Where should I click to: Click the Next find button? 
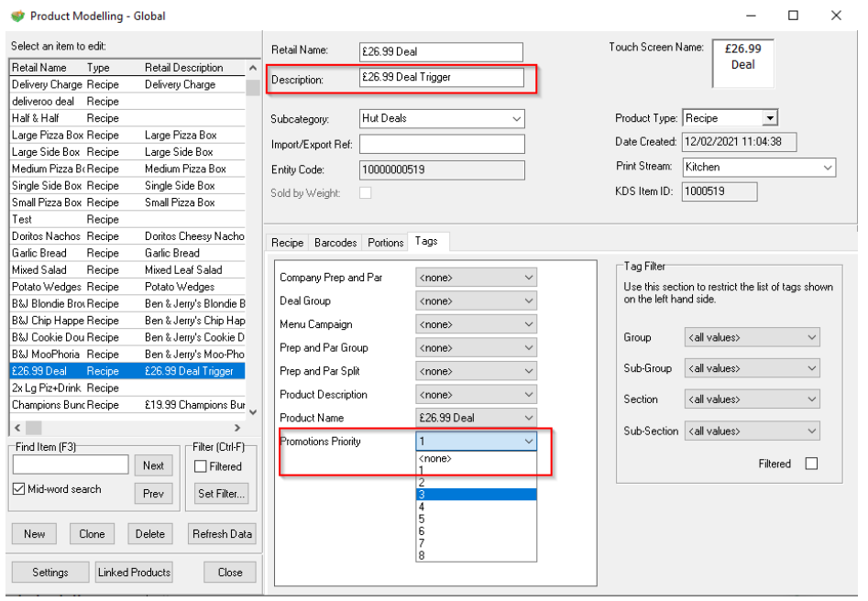153,465
